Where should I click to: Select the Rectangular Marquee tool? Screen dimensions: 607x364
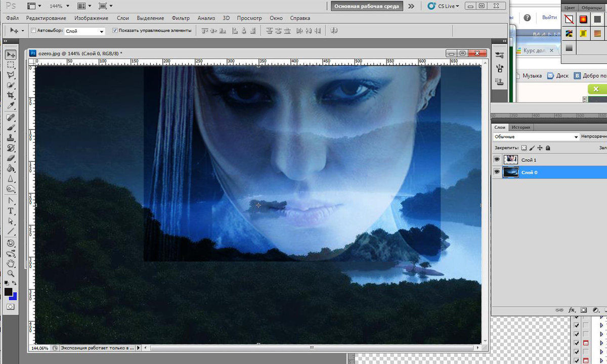click(x=11, y=65)
